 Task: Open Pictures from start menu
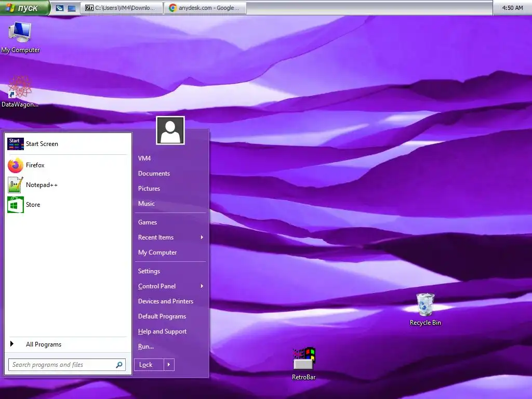[x=170, y=188]
